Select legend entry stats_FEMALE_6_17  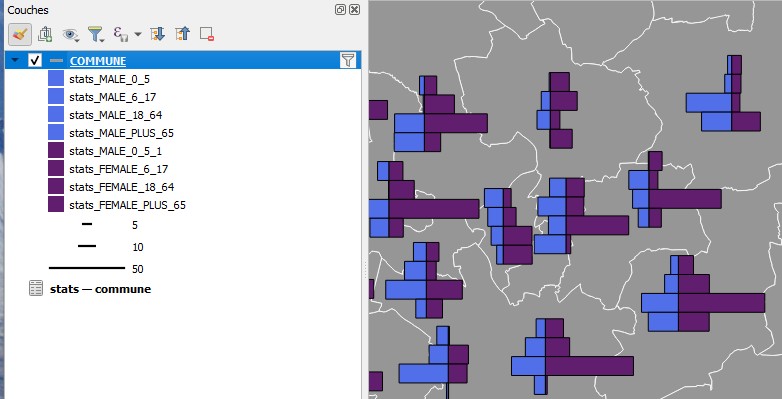119,169
